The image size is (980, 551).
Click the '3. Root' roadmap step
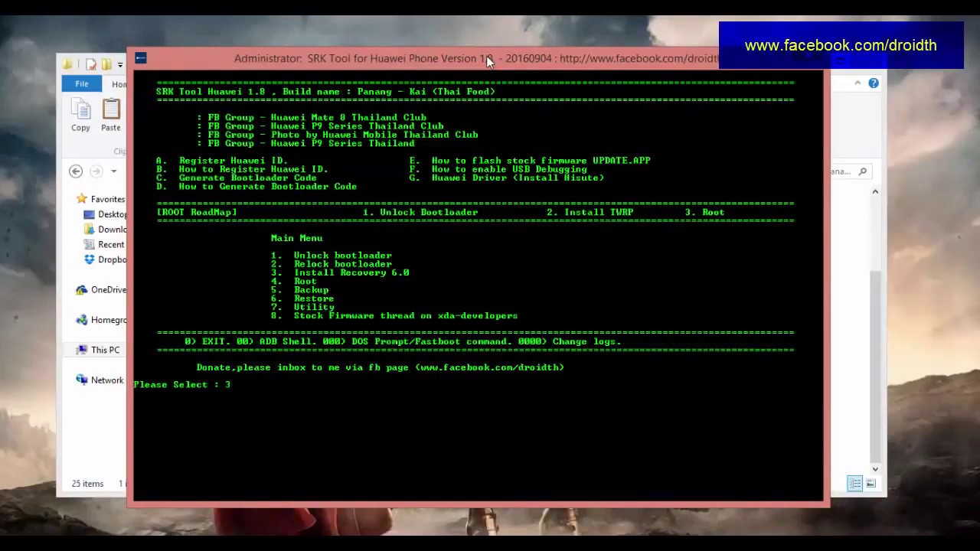pos(704,212)
